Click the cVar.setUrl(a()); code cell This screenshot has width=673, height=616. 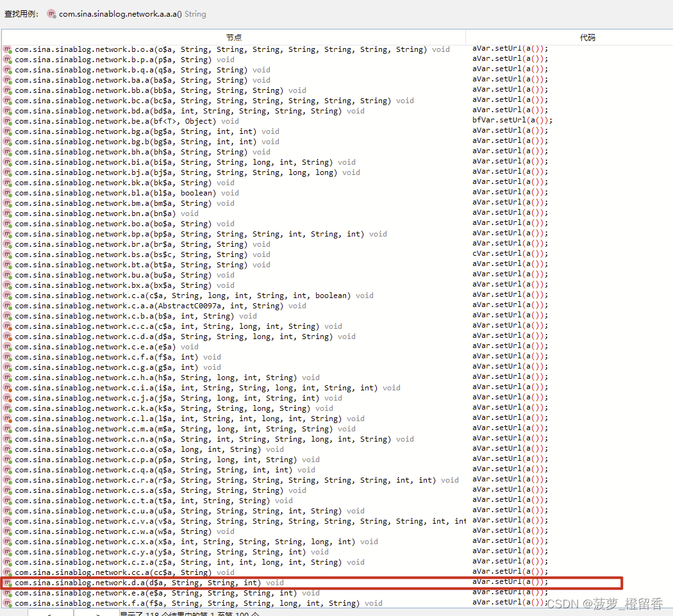tap(510, 254)
